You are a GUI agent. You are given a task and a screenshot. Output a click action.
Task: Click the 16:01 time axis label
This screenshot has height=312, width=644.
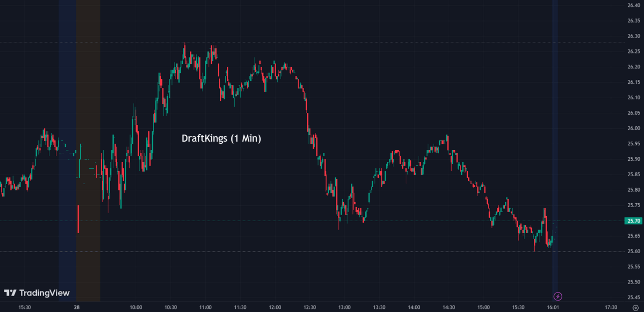[553, 308]
